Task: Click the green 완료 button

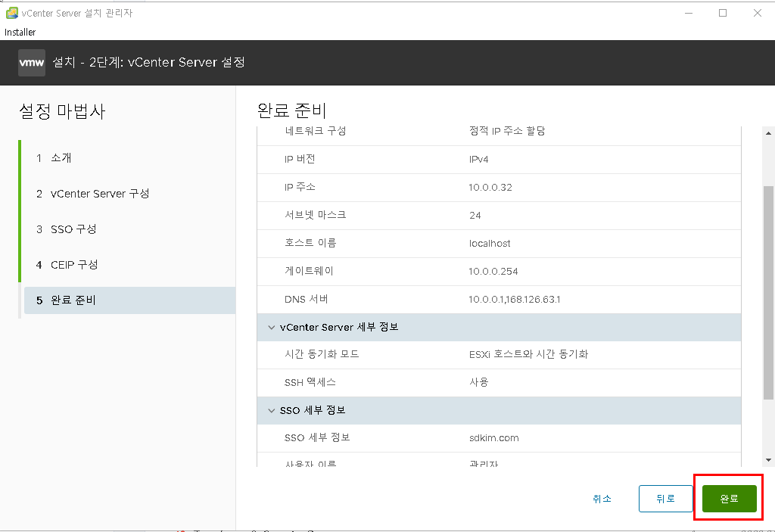Action: click(x=729, y=499)
